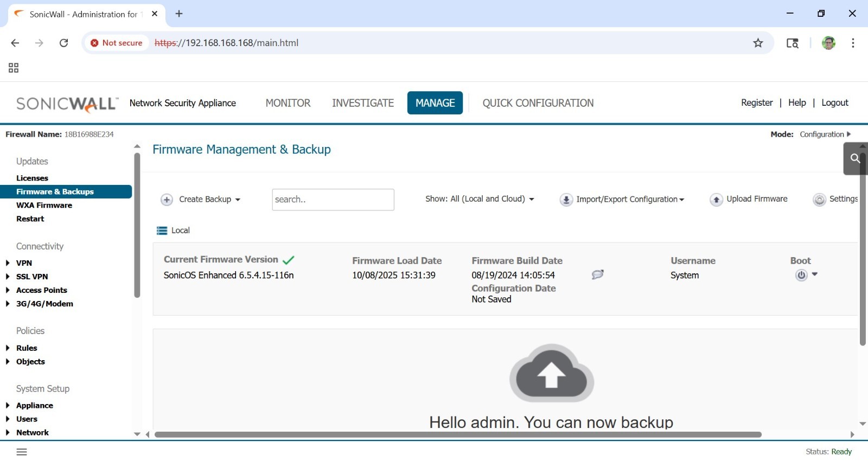Open the Chrome profile avatar
Image resolution: width=868 pixels, height=461 pixels.
pyautogui.click(x=828, y=43)
